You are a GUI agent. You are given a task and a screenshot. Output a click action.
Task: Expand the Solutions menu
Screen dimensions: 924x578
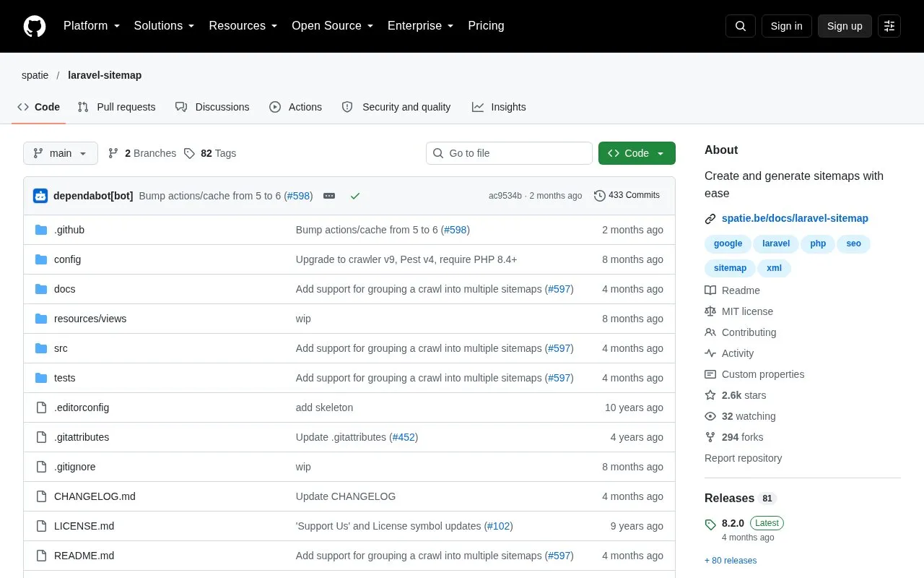click(x=165, y=26)
